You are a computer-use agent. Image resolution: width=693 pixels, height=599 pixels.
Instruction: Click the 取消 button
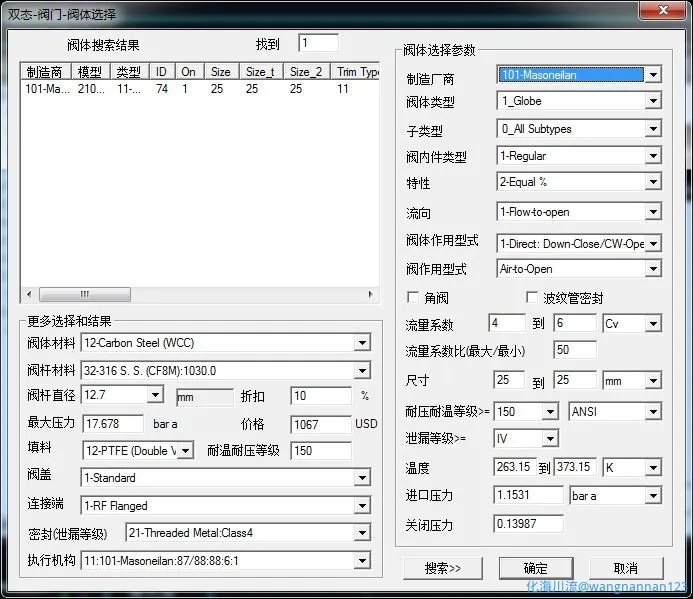coord(626,568)
